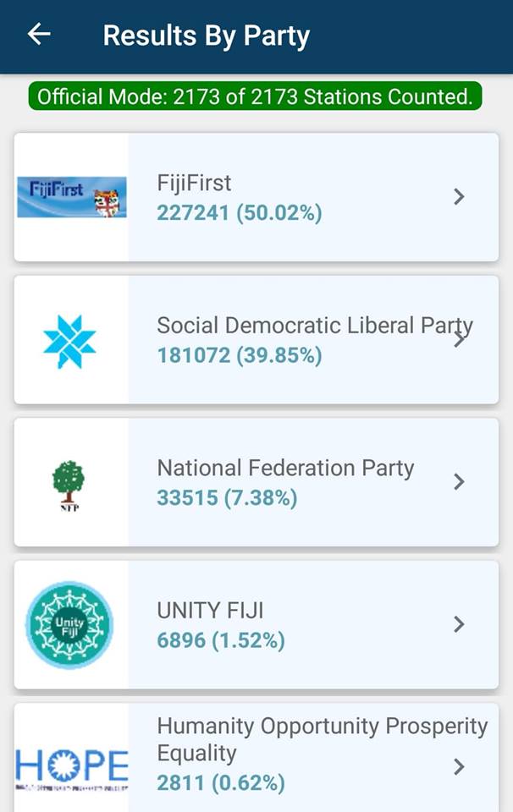Screen dimensions: 513x812
Task: Tap the blue star SODELPA logo
Action: [x=69, y=341]
